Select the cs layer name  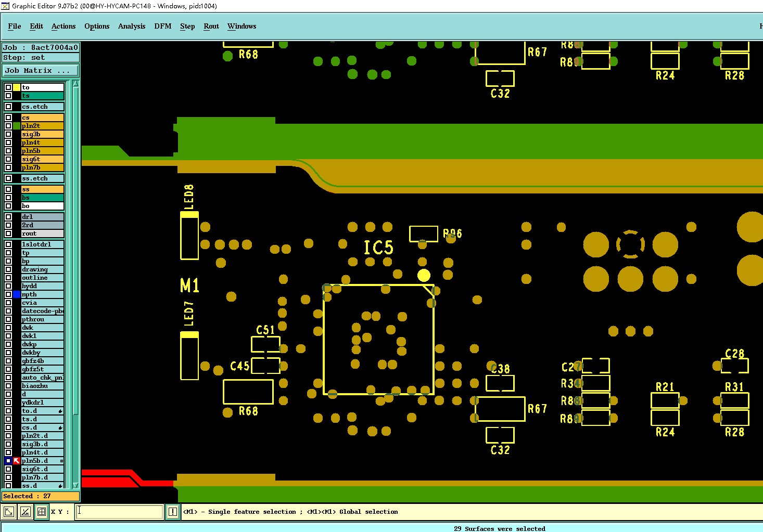(43, 118)
